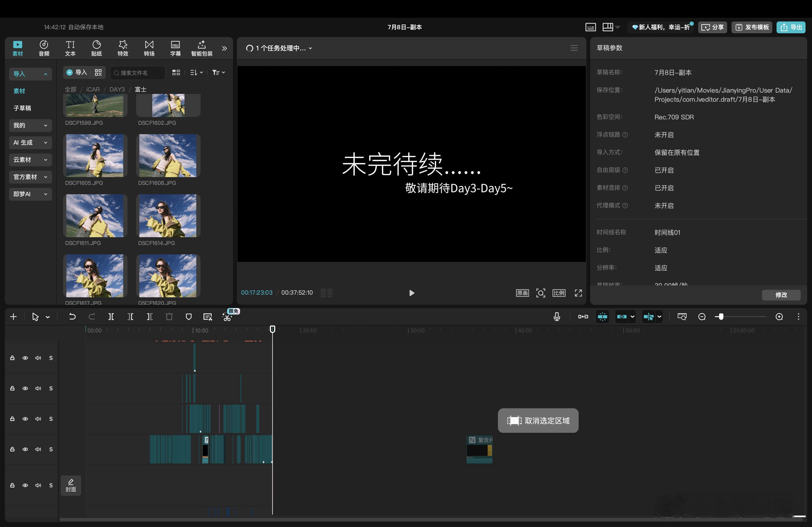
Task: Click the fullscreen preview icon
Action: pos(578,293)
